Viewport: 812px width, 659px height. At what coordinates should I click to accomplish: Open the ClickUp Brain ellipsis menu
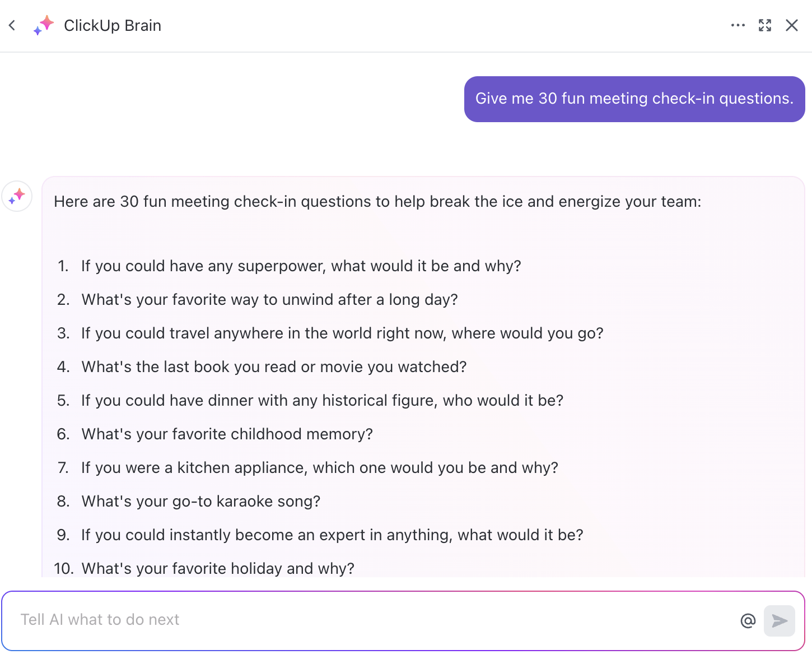(738, 25)
